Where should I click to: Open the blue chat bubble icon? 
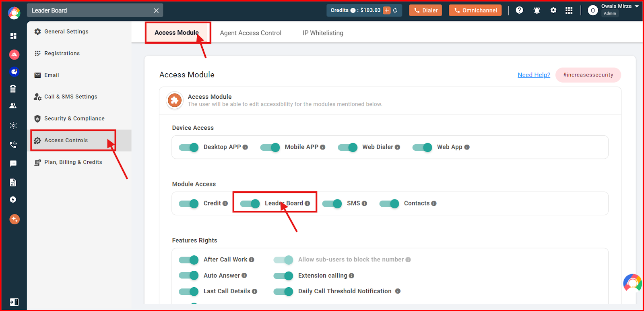coord(14,71)
